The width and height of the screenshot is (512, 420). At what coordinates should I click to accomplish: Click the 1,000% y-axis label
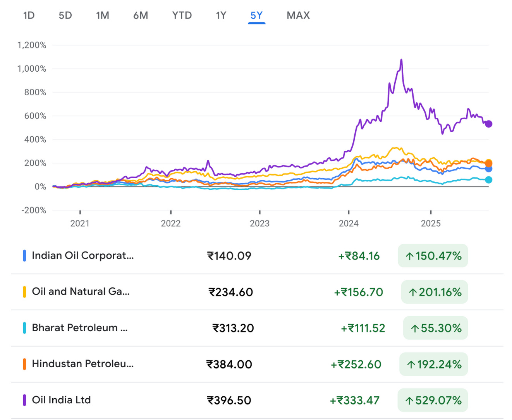[32, 69]
